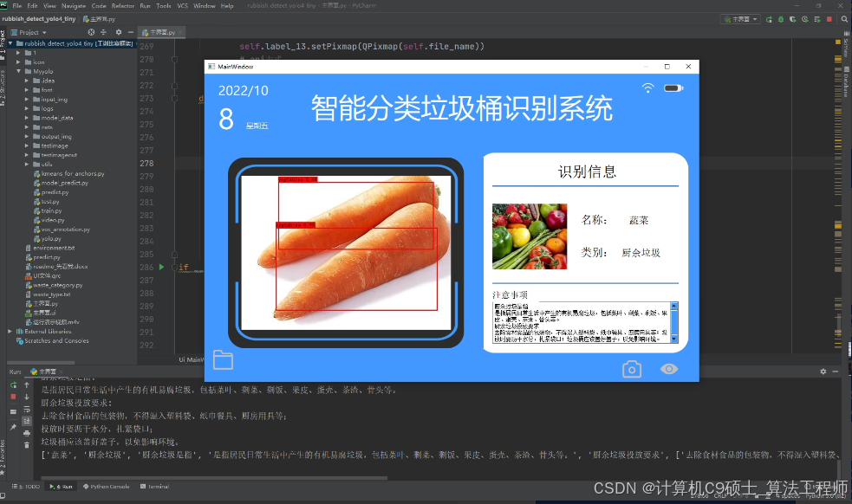Hide the Project panel with minus icon
The width and height of the screenshot is (852, 504).
(130, 33)
